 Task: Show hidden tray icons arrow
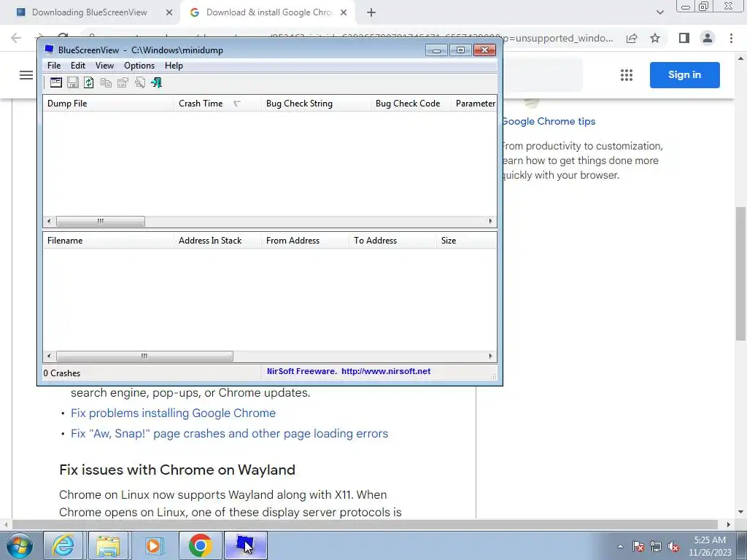pos(620,546)
